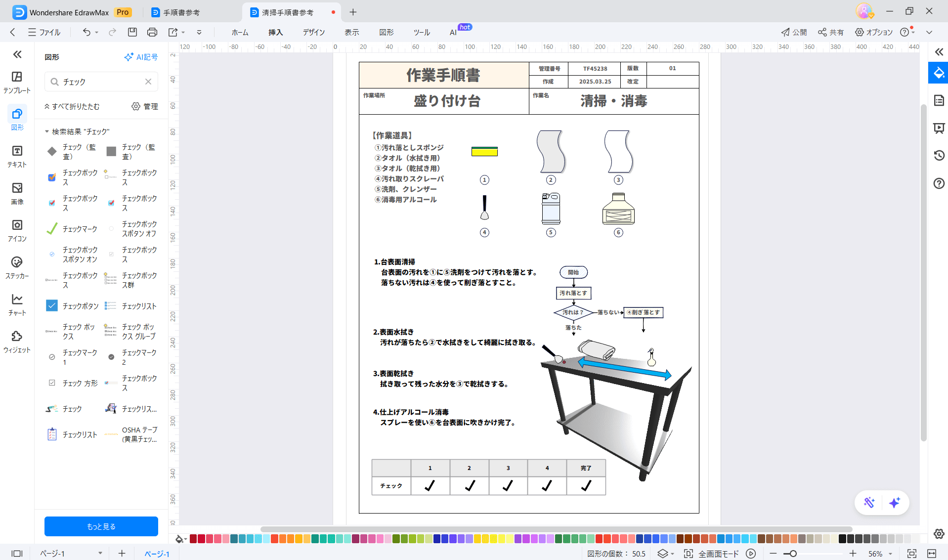The image size is (948, 560).
Task: Open the チャート chart panel
Action: point(17,304)
